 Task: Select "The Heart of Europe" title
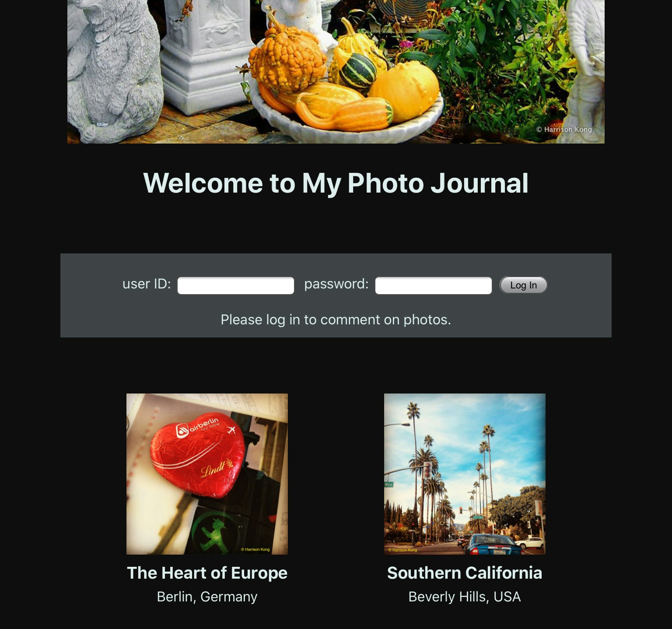coord(207,573)
